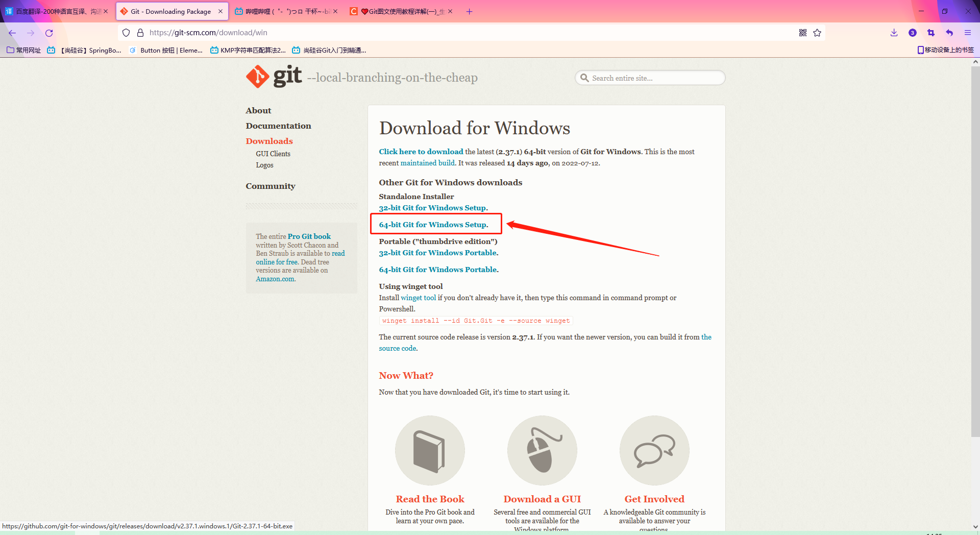
Task: Open the Amazon.com link
Action: (x=276, y=279)
